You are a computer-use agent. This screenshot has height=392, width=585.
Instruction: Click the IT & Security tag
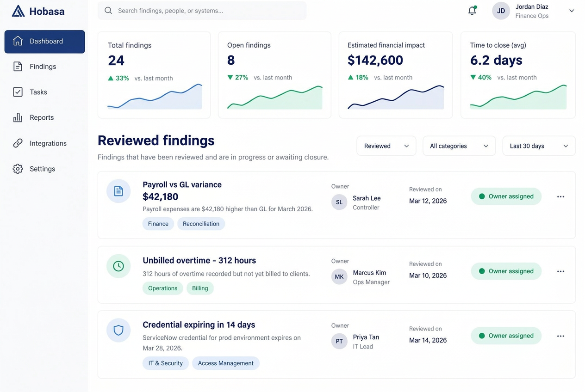(166, 363)
